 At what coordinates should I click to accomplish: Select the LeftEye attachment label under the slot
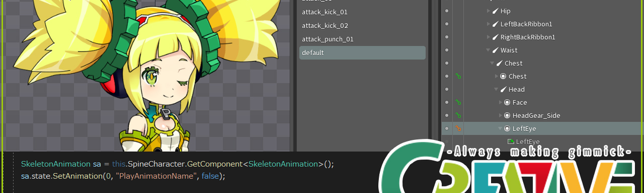point(528,142)
